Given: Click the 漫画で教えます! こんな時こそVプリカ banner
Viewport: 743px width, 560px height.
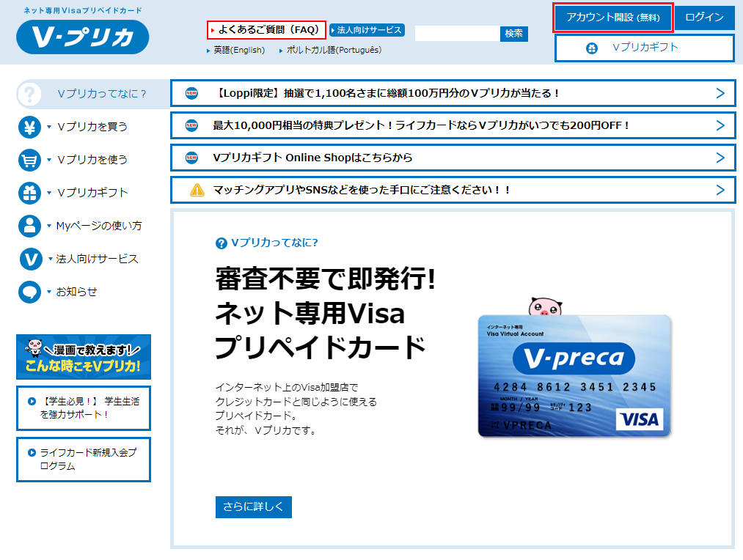Looking at the screenshot, I should pyautogui.click(x=84, y=357).
